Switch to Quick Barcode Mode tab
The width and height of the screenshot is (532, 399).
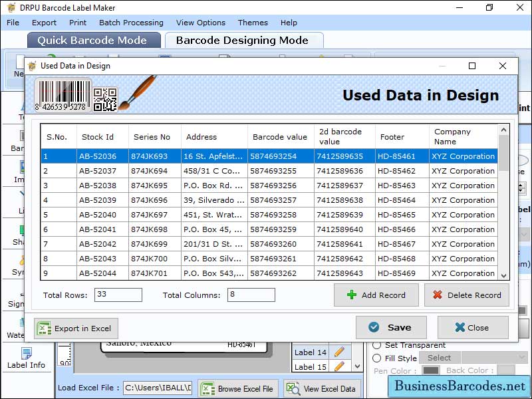[x=92, y=40]
